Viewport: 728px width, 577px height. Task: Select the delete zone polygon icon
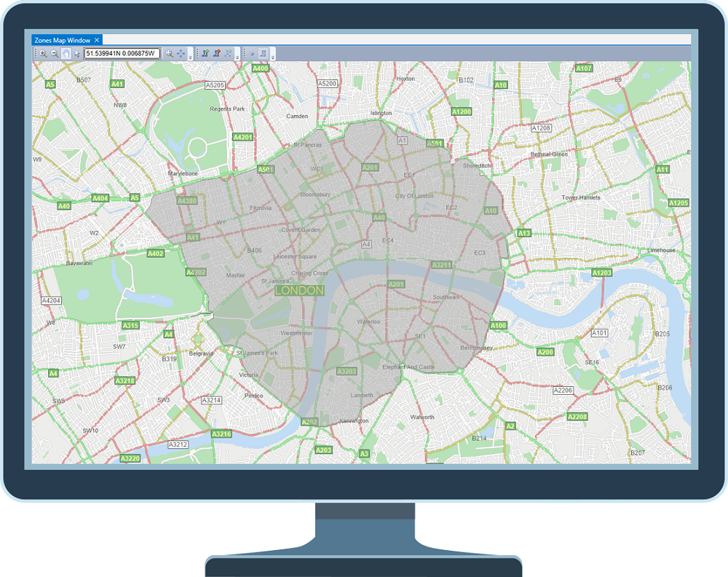[x=215, y=53]
